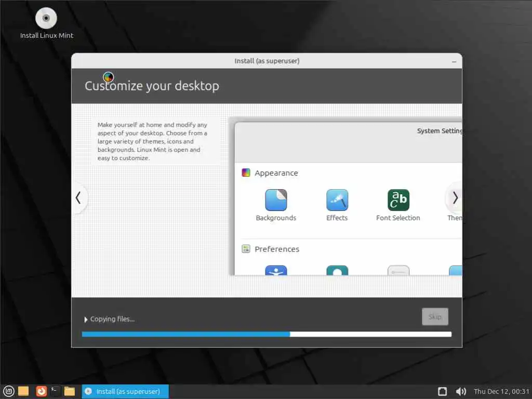The width and height of the screenshot is (532, 399).
Task: Expand the Copying files details triangle
Action: pyautogui.click(x=86, y=320)
